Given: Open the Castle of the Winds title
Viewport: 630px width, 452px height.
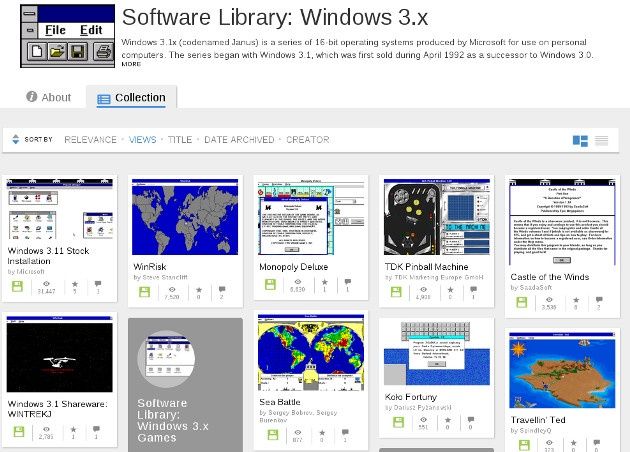Looking at the screenshot, I should click(550, 277).
